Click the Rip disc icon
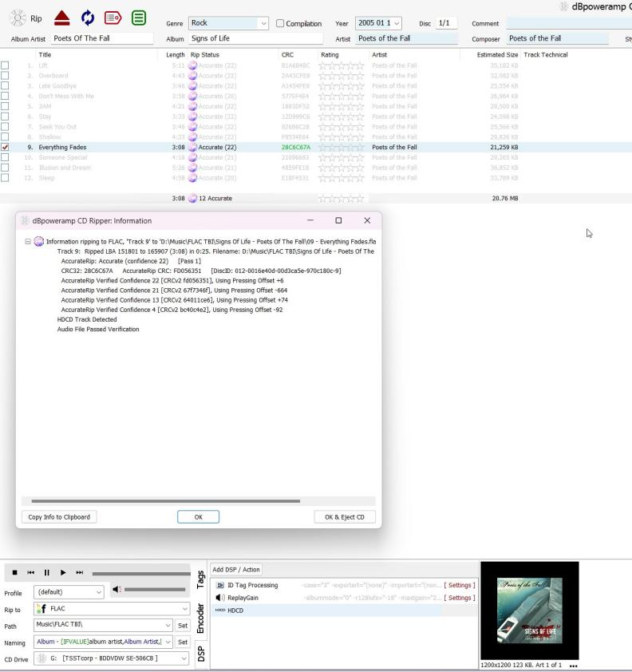Image resolution: width=632 pixels, height=672 pixels. pos(18,18)
